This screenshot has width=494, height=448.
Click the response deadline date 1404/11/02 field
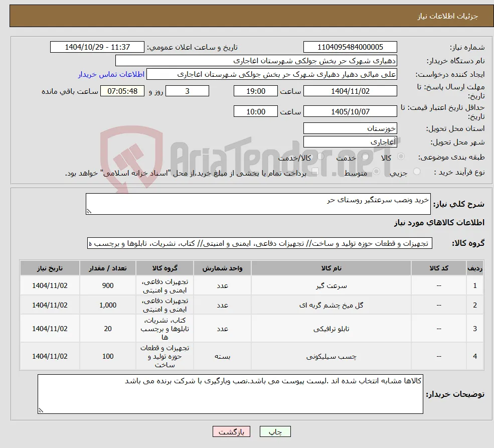tap(350, 91)
